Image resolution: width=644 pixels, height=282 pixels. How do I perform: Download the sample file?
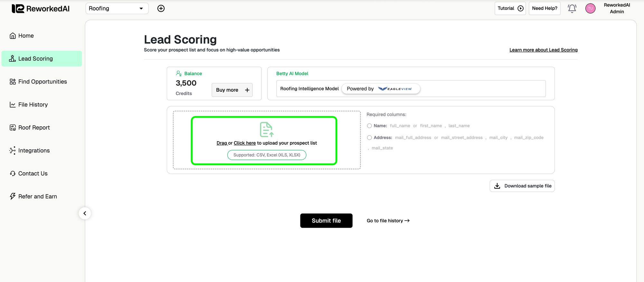pos(522,186)
